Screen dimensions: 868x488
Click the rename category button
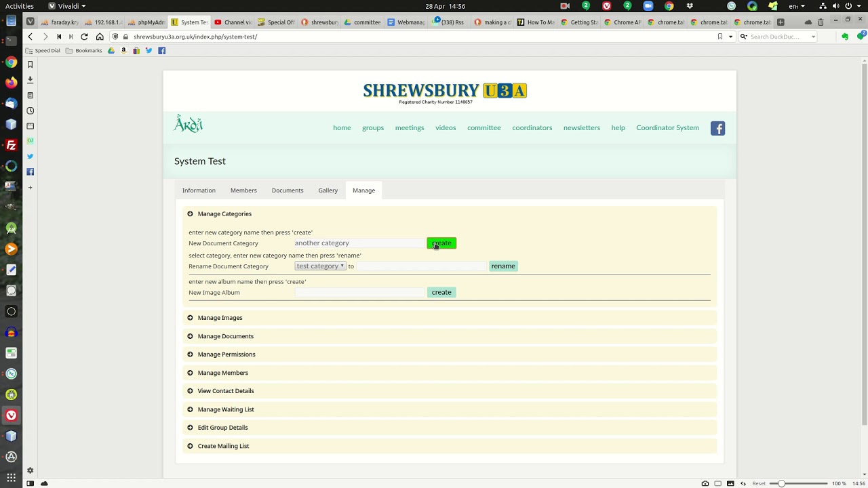[503, 266]
